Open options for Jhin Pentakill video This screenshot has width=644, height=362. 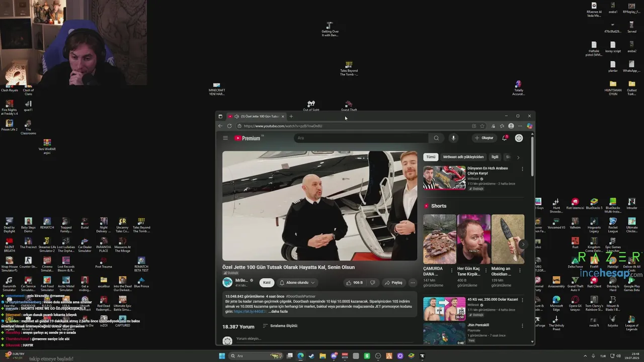pos(522,326)
